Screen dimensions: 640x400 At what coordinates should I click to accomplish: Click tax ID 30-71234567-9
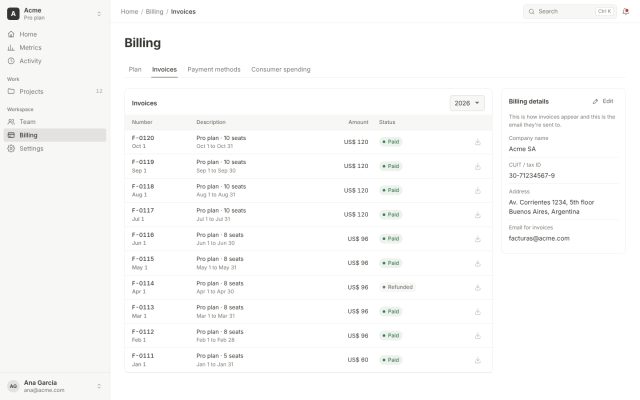coord(531,176)
